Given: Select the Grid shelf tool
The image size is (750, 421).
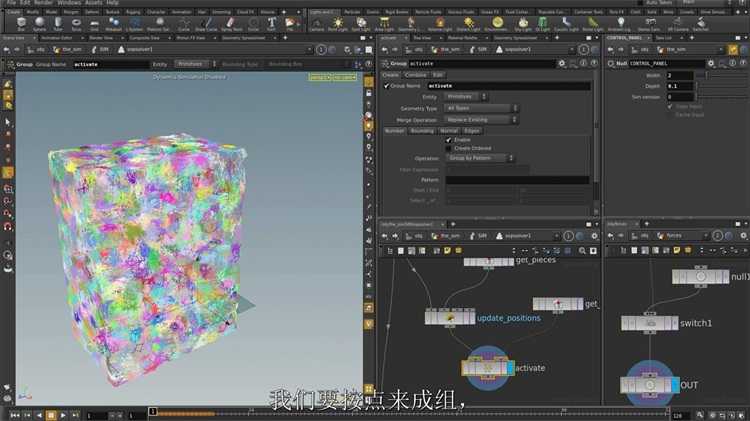Looking at the screenshot, I should [x=94, y=24].
